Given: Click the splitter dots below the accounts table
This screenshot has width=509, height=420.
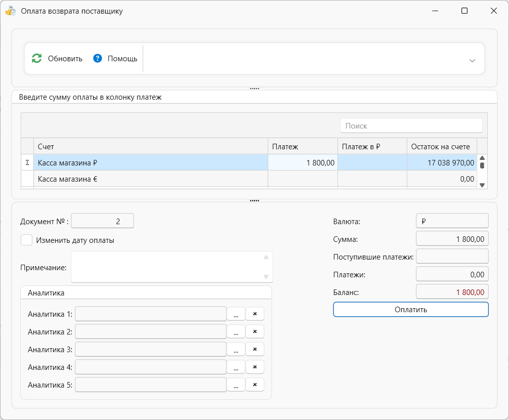Looking at the screenshot, I should click(254, 200).
